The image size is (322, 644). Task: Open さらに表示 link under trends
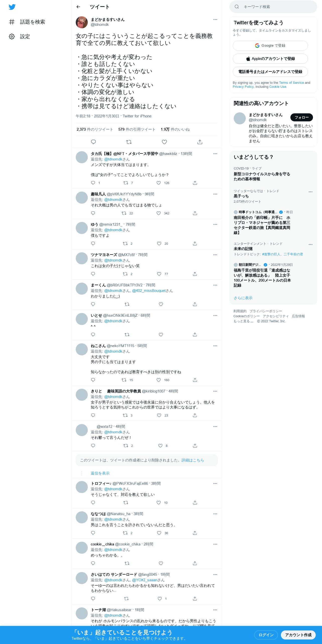[x=243, y=298]
